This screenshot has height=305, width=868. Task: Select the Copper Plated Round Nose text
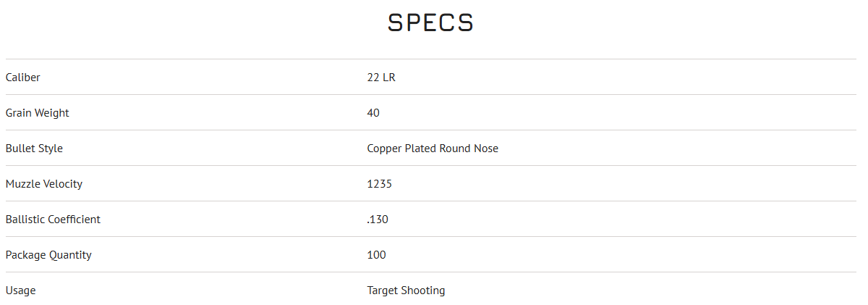click(x=433, y=149)
